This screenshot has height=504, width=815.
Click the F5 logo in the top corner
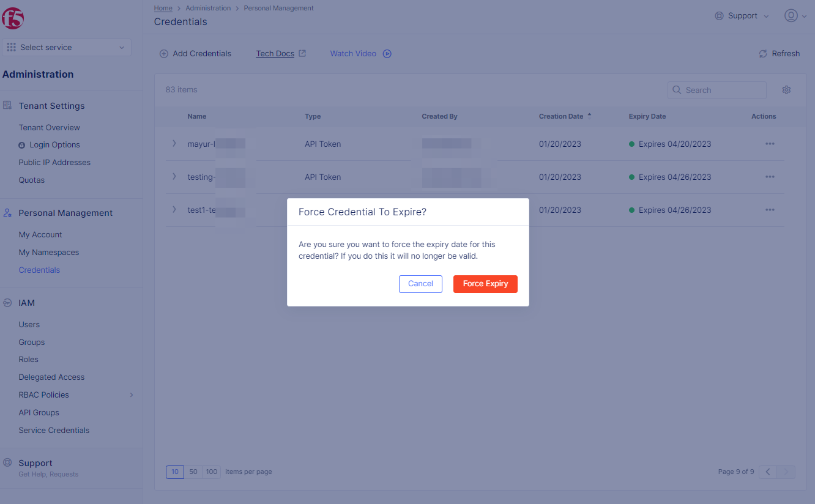point(13,17)
